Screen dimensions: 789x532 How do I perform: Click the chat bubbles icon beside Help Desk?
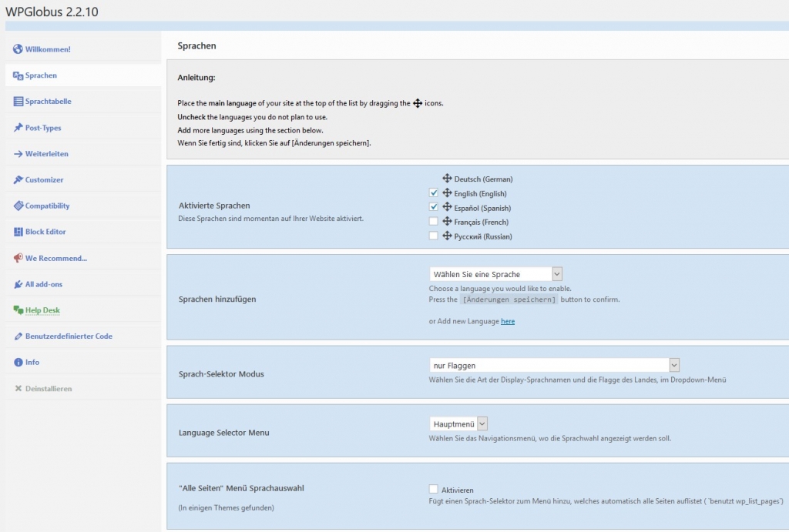[18, 310]
